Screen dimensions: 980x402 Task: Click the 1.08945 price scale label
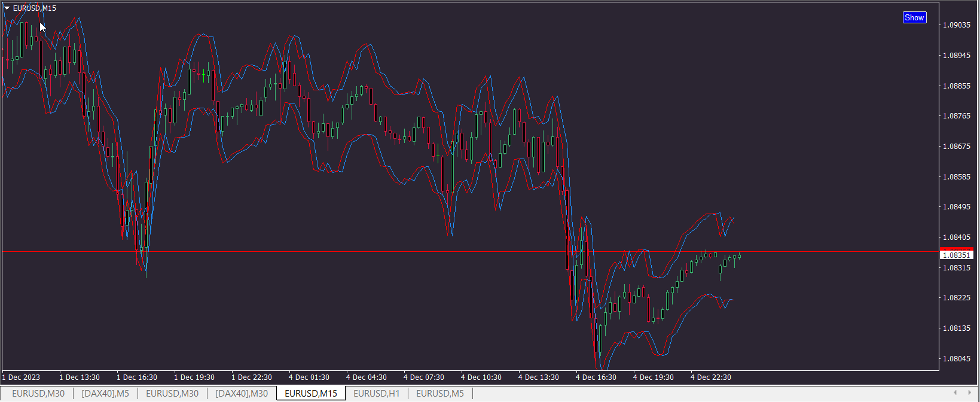coord(957,56)
